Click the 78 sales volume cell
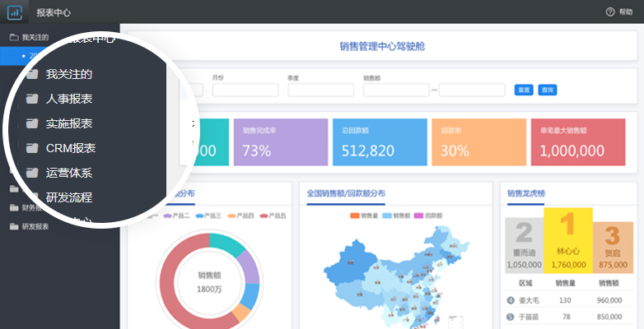This screenshot has height=329, width=644. pyautogui.click(x=565, y=317)
